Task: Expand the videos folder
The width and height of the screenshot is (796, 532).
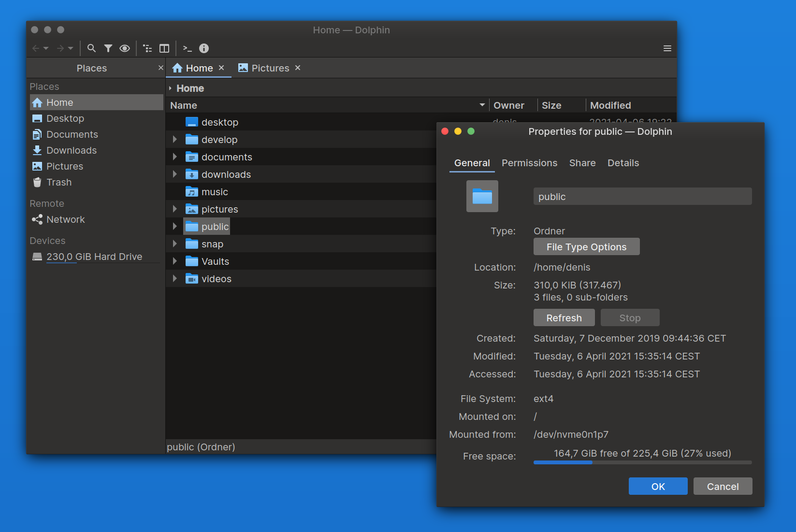Action: 175,279
